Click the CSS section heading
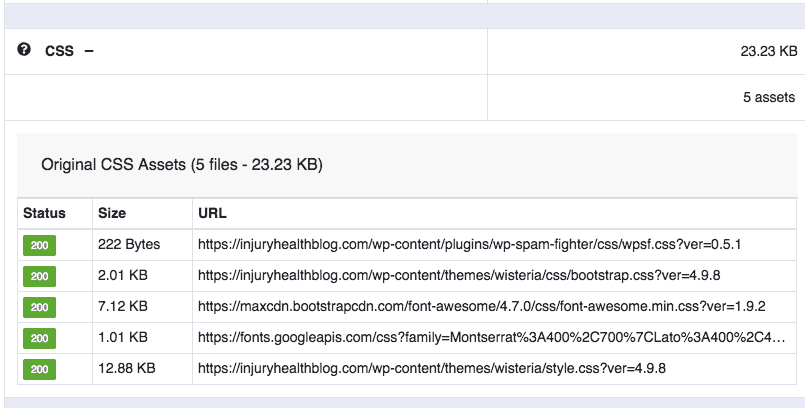Viewport: 805px width, 408px height. pyautogui.click(x=59, y=50)
